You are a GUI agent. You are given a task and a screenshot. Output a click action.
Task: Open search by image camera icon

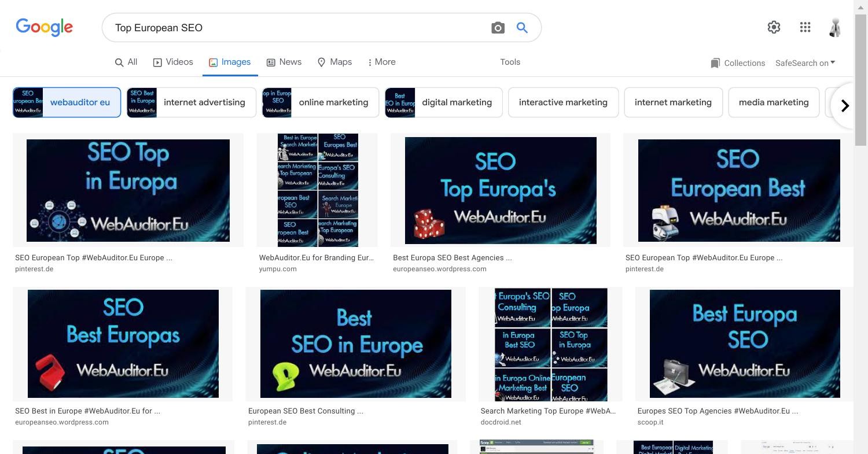498,27
